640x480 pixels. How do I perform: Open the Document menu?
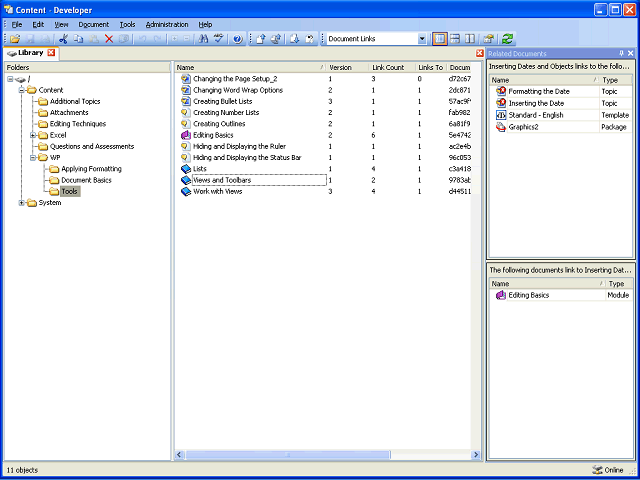pyautogui.click(x=93, y=24)
